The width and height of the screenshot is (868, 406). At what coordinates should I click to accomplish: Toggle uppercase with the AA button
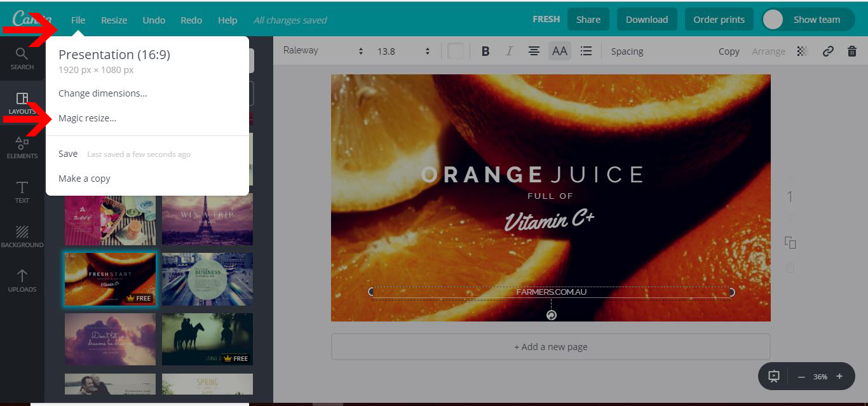pos(560,51)
